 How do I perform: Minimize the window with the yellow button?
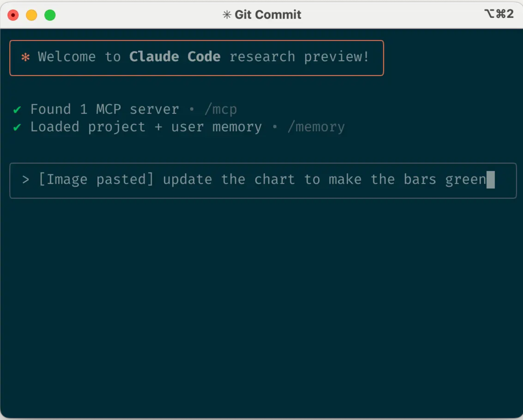coord(31,15)
